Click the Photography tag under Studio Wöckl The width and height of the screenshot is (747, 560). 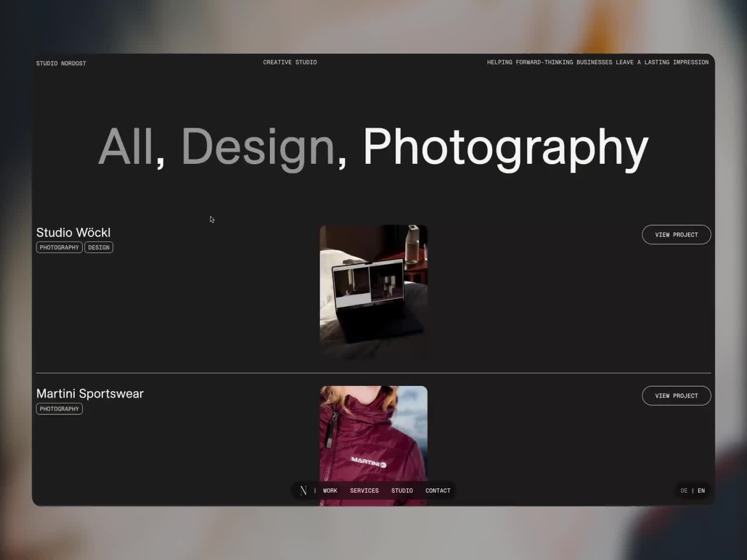click(59, 247)
